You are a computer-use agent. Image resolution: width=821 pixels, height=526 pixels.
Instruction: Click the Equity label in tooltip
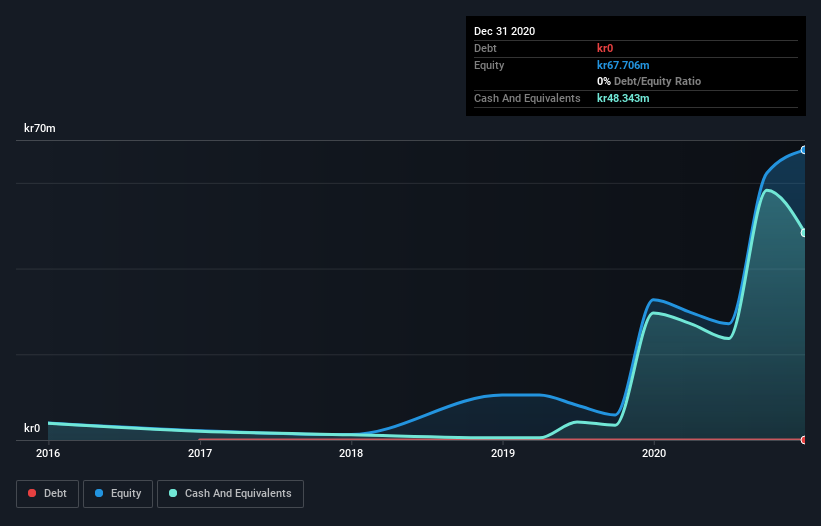click(x=489, y=65)
